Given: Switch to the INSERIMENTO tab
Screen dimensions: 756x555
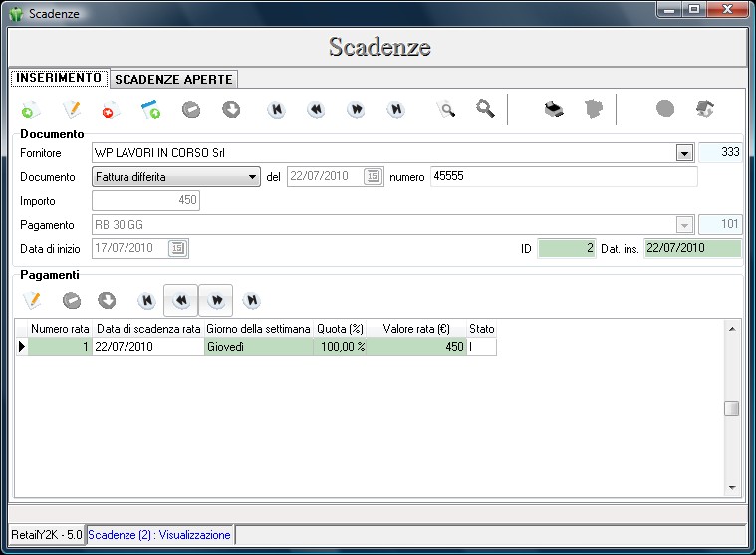Looking at the screenshot, I should coord(59,78).
